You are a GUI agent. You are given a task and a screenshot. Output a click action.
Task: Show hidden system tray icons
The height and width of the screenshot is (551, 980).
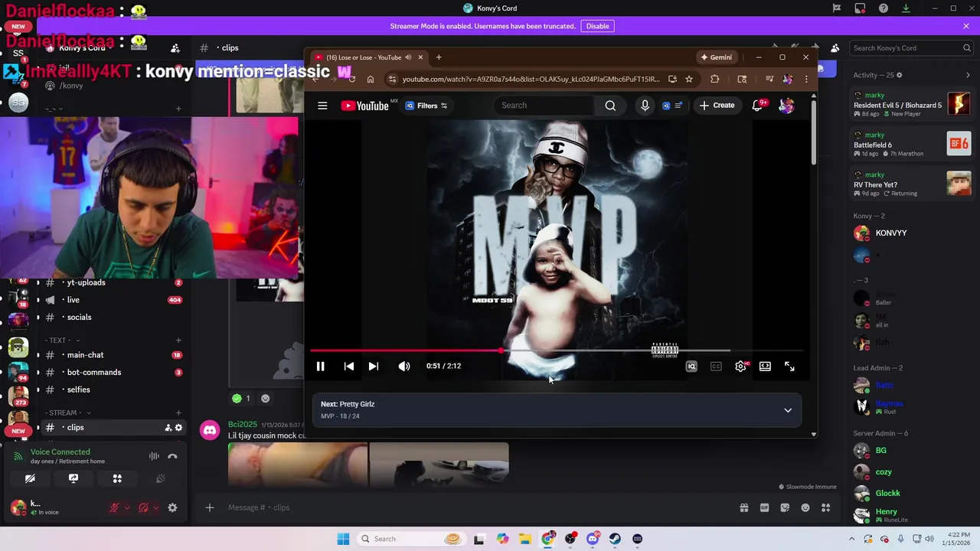pyautogui.click(x=852, y=539)
